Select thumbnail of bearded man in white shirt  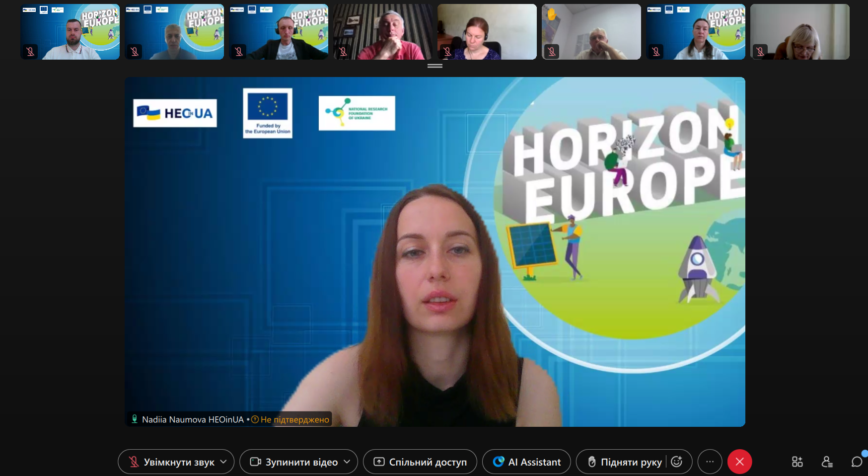70,32
